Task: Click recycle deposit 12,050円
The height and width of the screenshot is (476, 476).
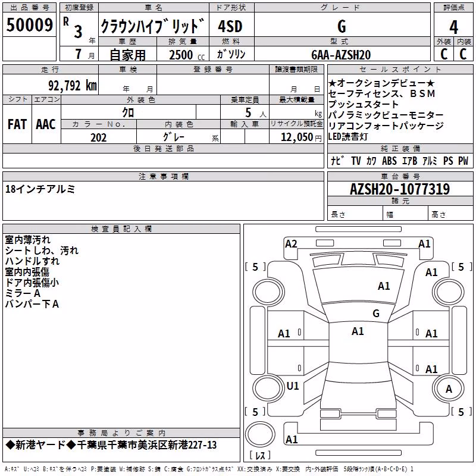Action: (x=301, y=137)
